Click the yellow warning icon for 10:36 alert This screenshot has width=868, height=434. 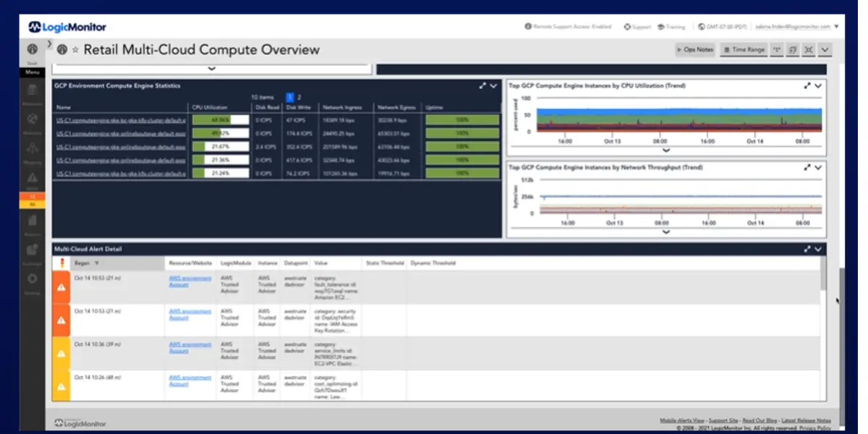coord(61,353)
